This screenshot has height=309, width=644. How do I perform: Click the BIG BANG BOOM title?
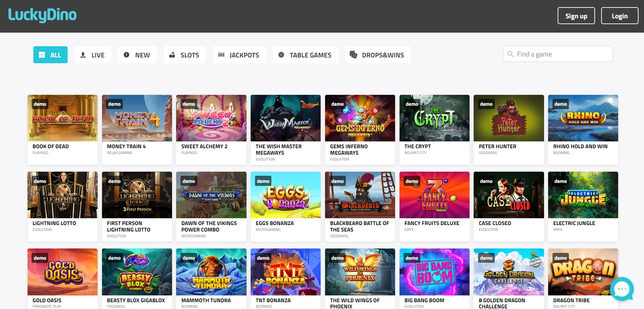point(424,301)
